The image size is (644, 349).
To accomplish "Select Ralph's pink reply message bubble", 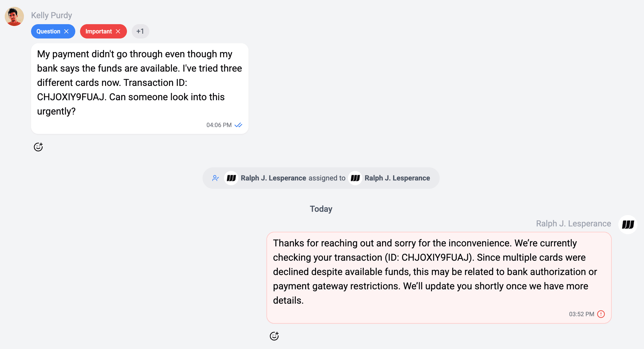I will click(438, 271).
